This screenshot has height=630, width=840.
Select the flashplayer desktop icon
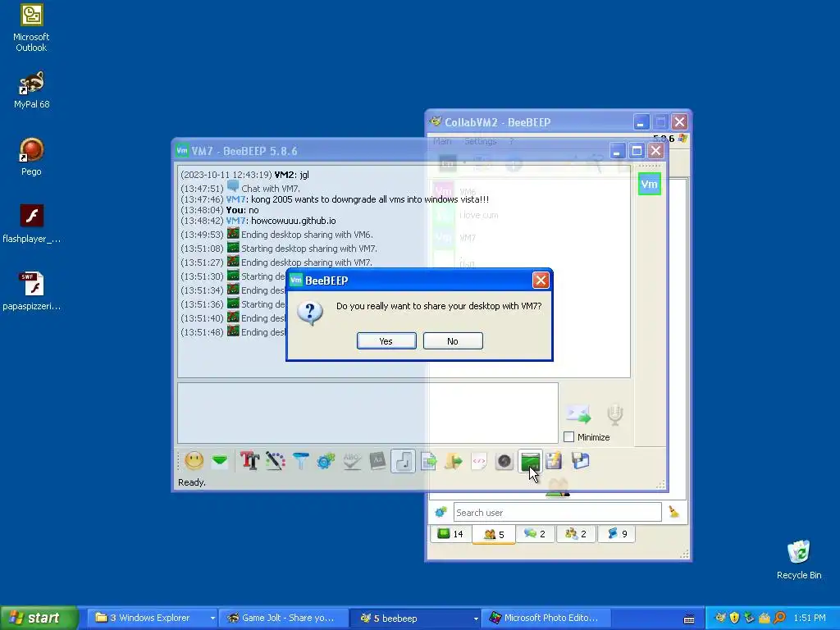pyautogui.click(x=31, y=224)
